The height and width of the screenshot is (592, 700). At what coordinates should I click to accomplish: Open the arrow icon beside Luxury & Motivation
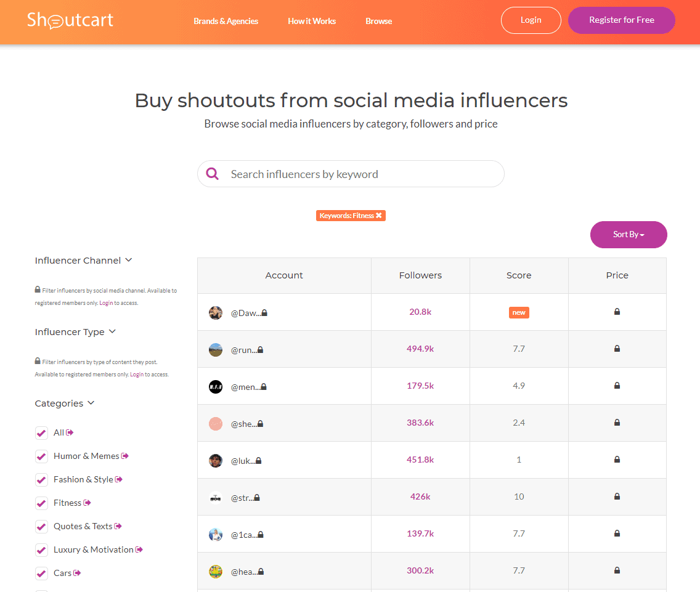click(139, 549)
